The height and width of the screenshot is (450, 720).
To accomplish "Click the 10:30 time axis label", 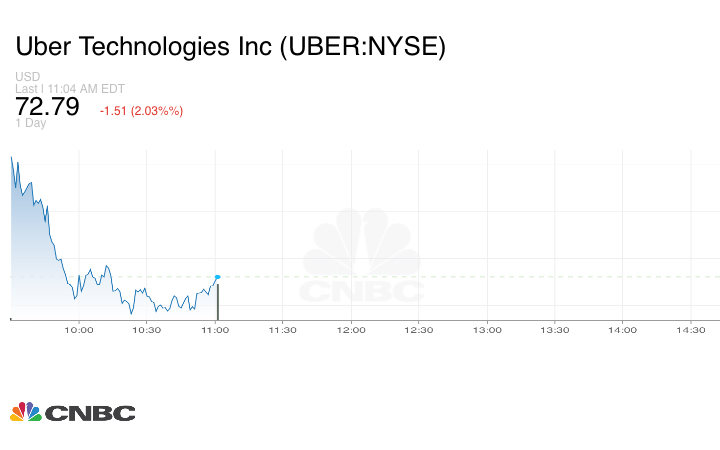I will coord(147,330).
